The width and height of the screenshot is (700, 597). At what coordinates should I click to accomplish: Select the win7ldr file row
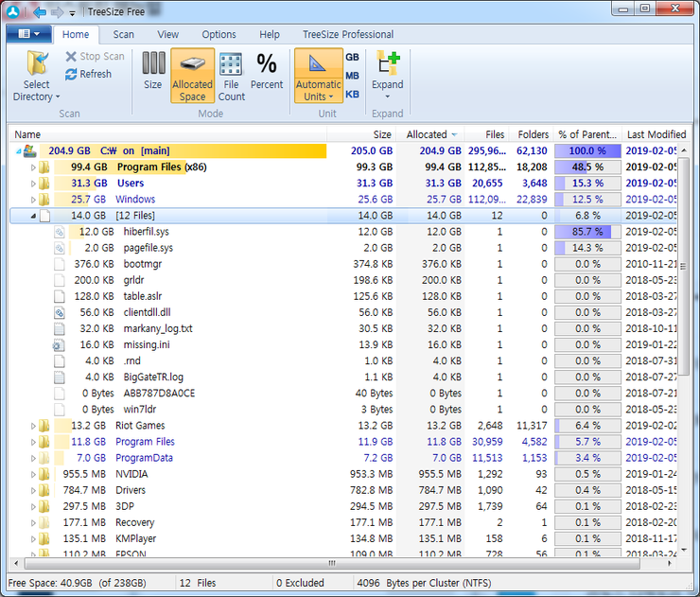pyautogui.click(x=343, y=410)
